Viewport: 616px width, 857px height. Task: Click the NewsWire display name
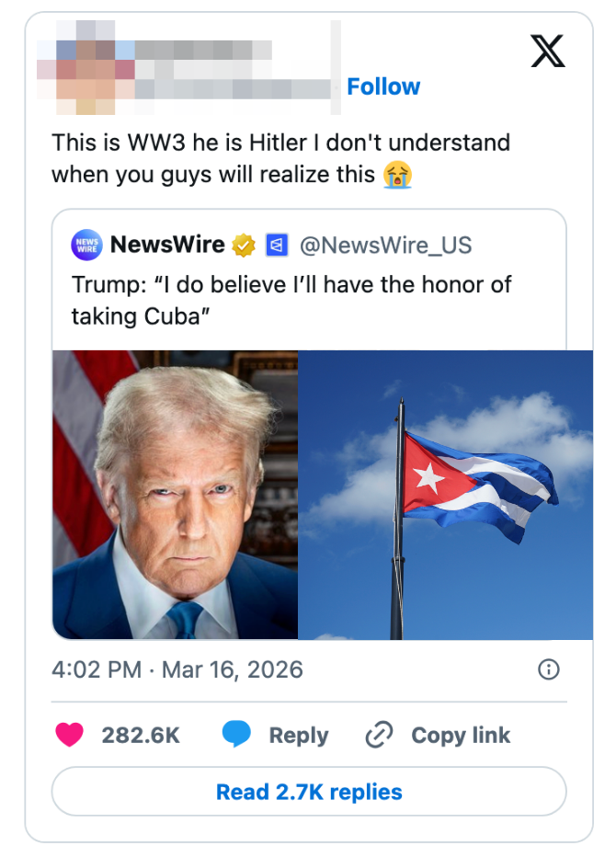(167, 245)
